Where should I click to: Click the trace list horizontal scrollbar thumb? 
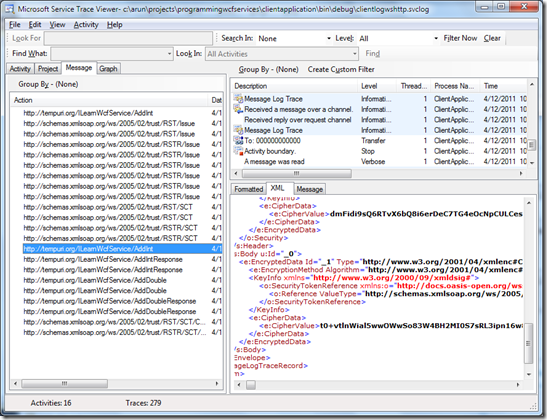tap(297, 173)
